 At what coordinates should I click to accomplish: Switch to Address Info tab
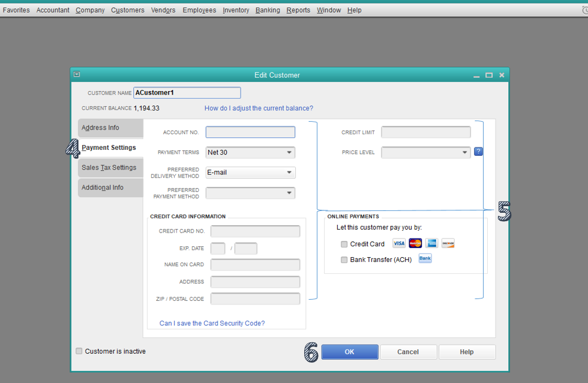[x=110, y=128]
